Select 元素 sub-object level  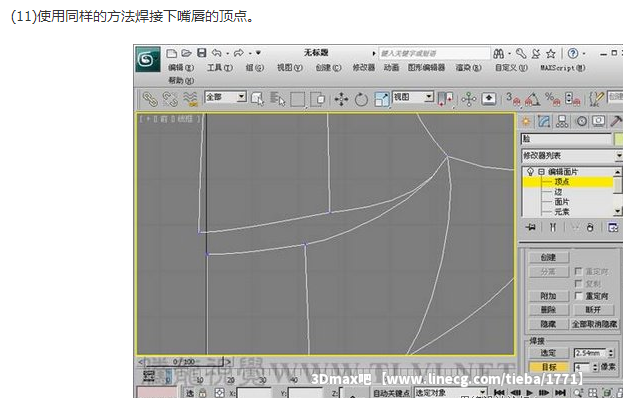pos(562,212)
